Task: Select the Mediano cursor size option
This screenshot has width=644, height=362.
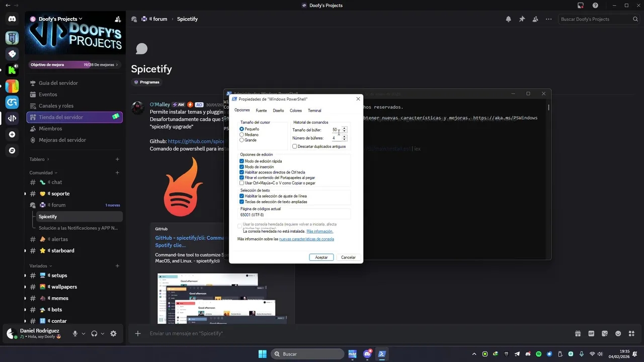Action: tap(249, 135)
